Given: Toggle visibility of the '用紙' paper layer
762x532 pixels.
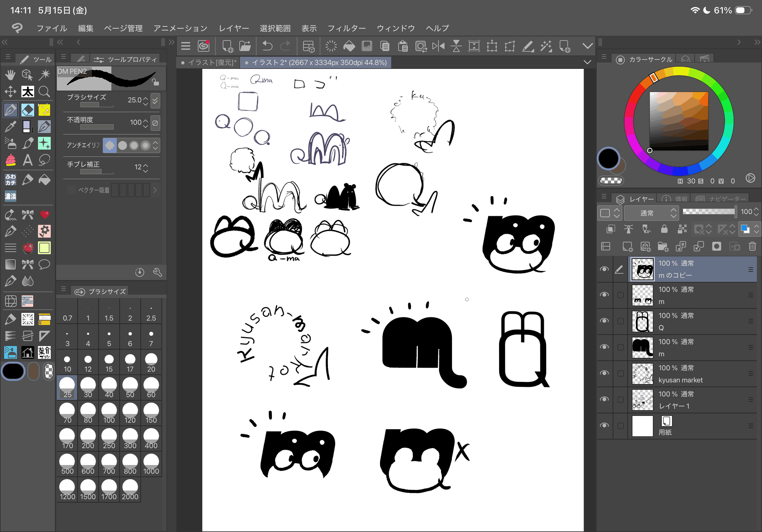Looking at the screenshot, I should pyautogui.click(x=604, y=425).
